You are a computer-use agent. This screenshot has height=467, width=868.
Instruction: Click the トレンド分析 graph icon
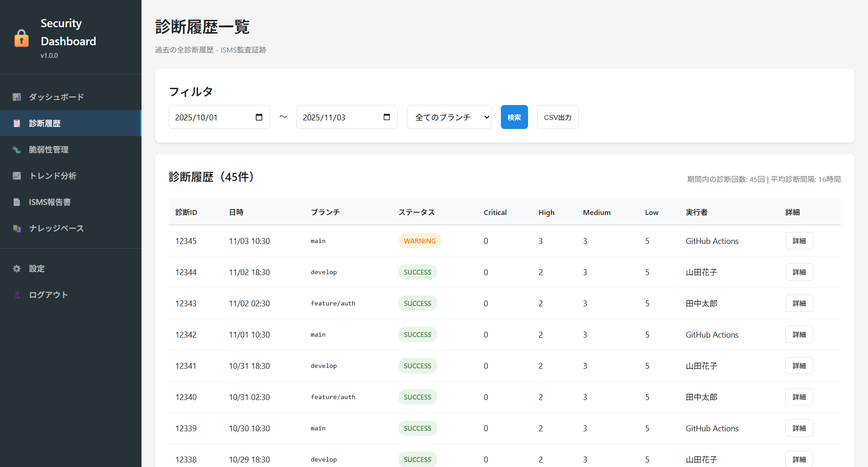[x=17, y=176]
